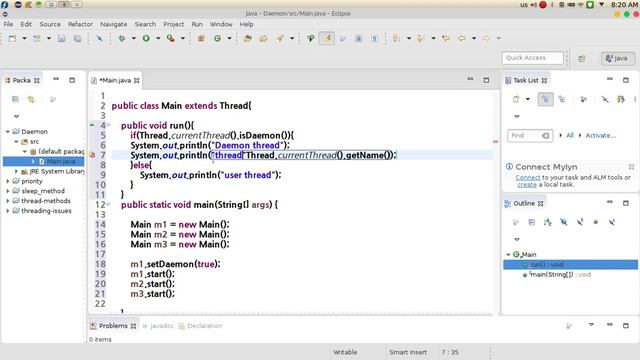This screenshot has width=640, height=360.
Task: Click the breakpoint error marker on line 7
Action: 92,155
